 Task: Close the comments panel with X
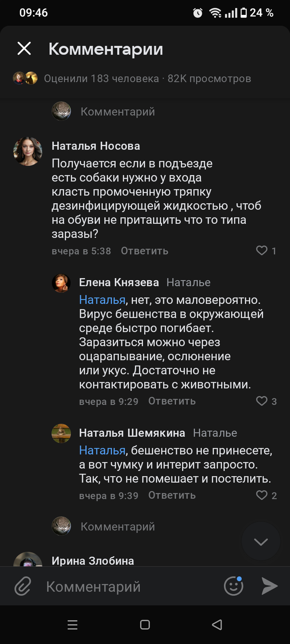pos(24,49)
